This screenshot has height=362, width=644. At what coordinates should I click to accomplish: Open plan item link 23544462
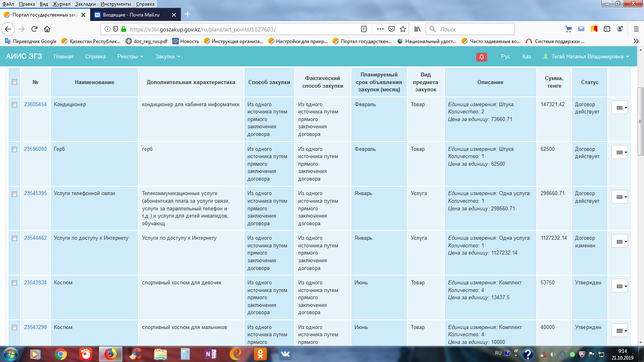tap(35, 238)
